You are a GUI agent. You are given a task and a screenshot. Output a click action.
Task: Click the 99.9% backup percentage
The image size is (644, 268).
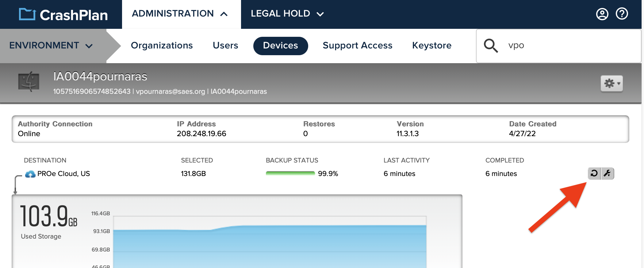click(328, 174)
